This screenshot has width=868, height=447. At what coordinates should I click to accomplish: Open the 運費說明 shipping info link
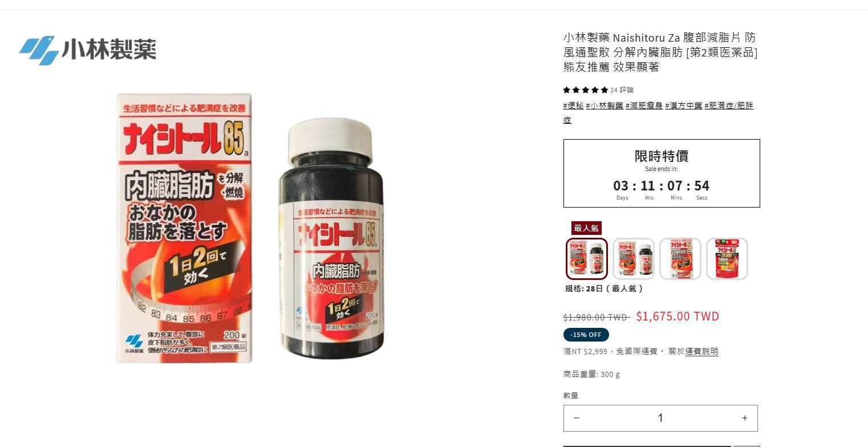701,351
